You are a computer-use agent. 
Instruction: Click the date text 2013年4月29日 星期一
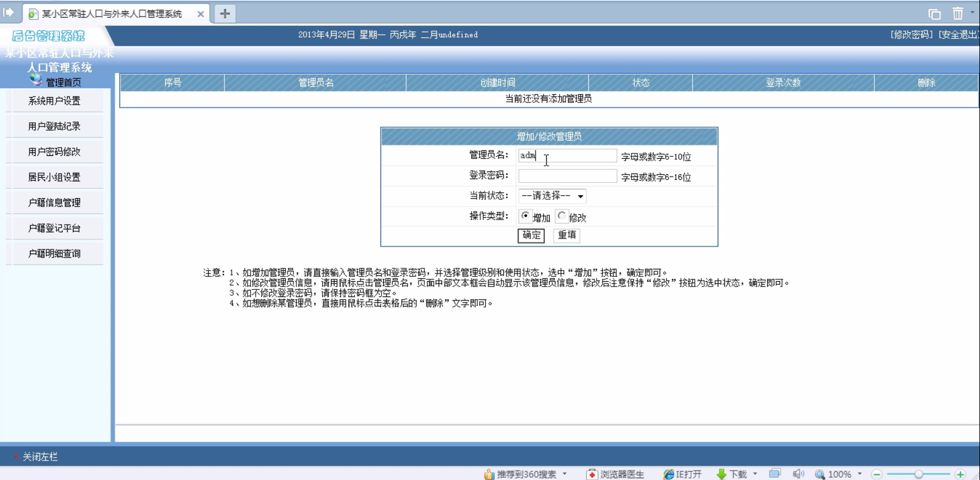342,35
